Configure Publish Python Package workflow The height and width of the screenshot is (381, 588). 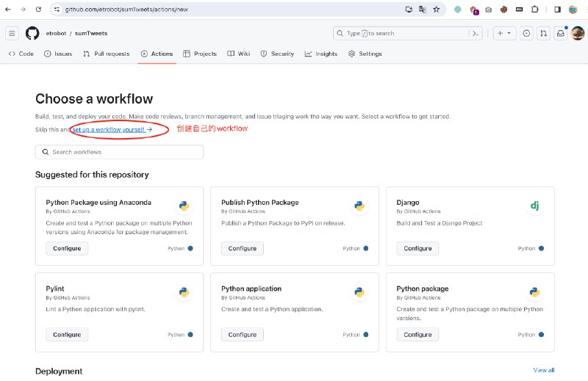[x=243, y=248]
